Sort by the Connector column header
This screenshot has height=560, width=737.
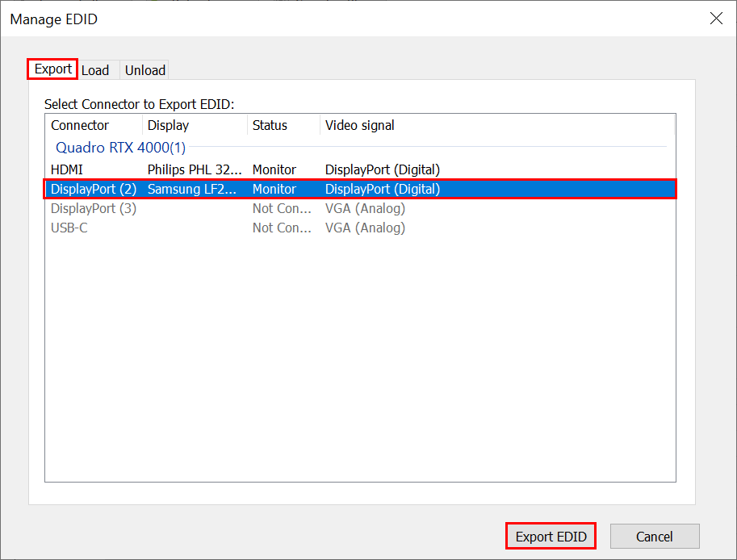point(80,125)
